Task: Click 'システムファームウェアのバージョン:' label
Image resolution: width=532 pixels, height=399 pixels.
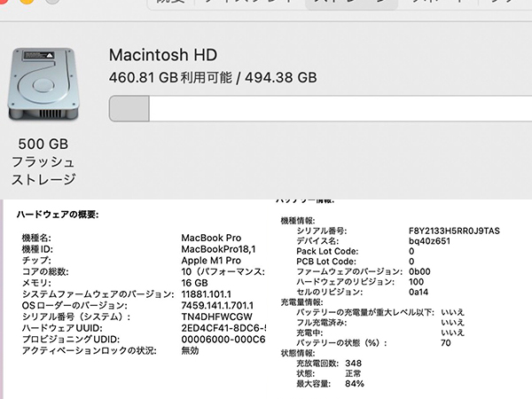Action: pyautogui.click(x=98, y=294)
